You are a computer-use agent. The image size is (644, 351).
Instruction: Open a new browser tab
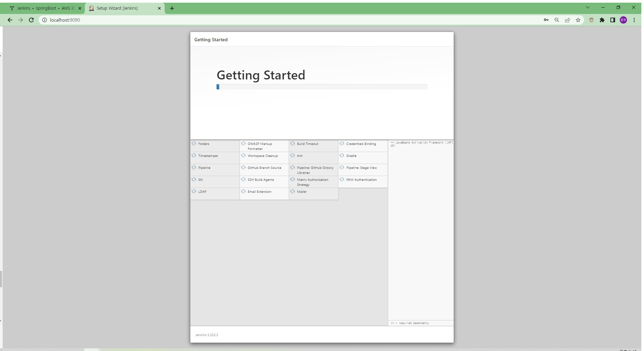tap(172, 8)
